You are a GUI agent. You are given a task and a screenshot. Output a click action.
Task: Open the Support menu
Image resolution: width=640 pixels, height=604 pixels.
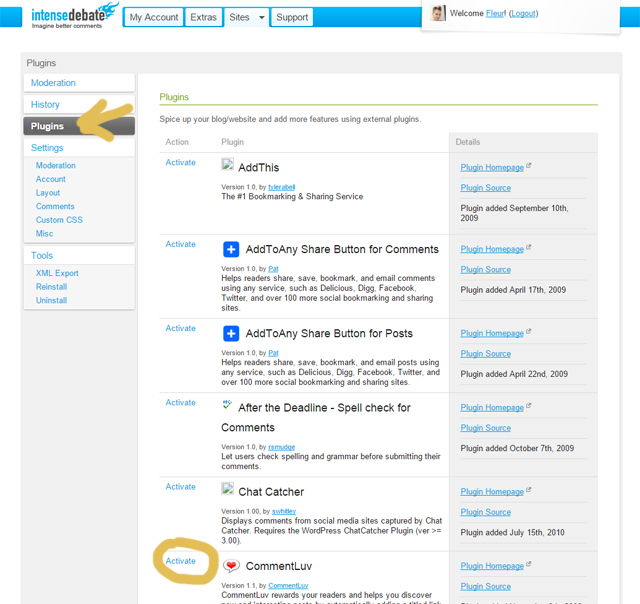click(292, 18)
